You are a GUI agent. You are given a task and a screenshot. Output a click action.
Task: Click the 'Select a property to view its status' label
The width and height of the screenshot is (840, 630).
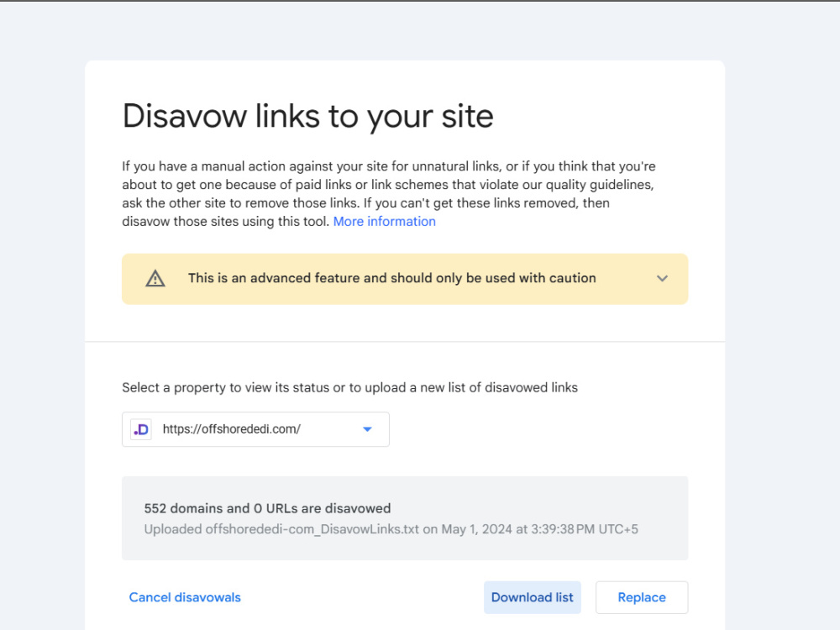pyautogui.click(x=349, y=387)
